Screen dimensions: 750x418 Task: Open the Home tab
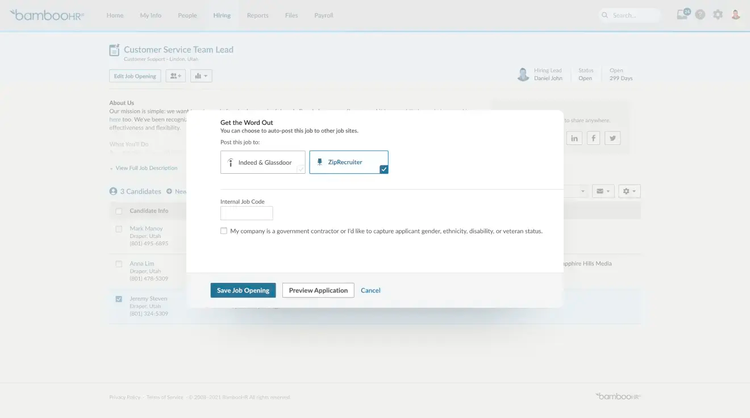pyautogui.click(x=115, y=15)
